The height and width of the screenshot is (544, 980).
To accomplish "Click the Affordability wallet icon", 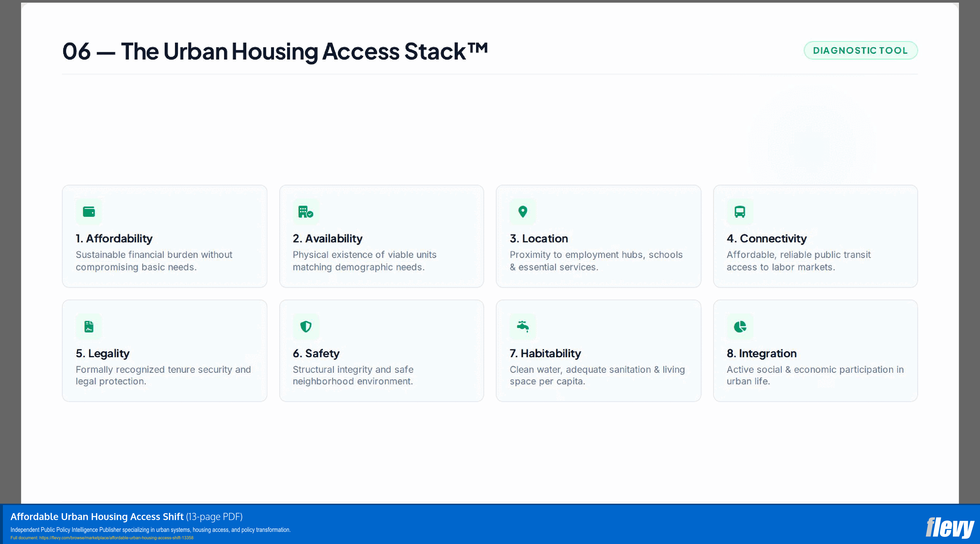I will pos(89,212).
